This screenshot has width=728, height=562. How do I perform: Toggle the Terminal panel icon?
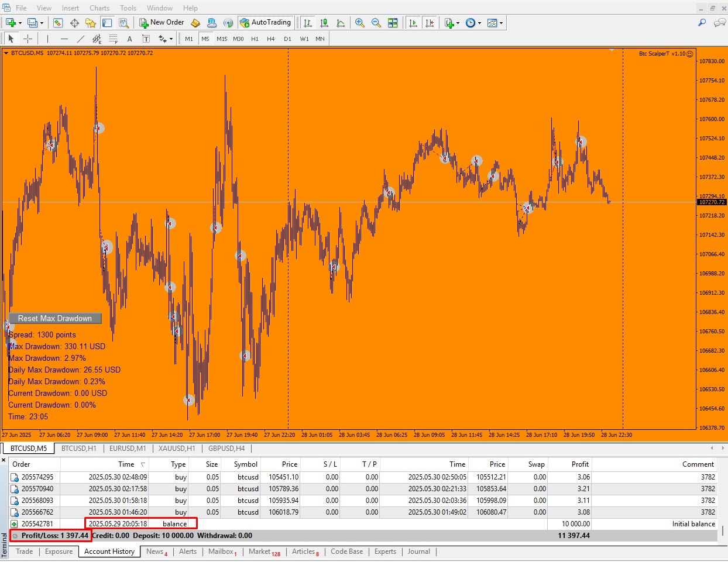[107, 23]
